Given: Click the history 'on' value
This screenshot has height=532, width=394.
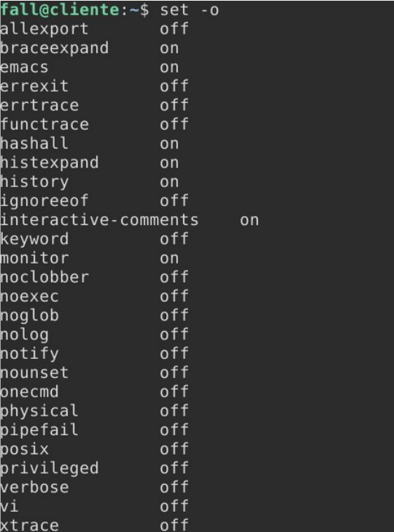Looking at the screenshot, I should (170, 182).
